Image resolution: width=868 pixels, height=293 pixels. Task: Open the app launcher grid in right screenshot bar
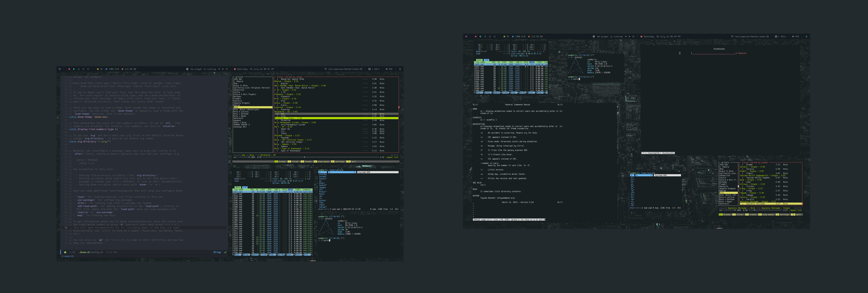click(x=466, y=36)
